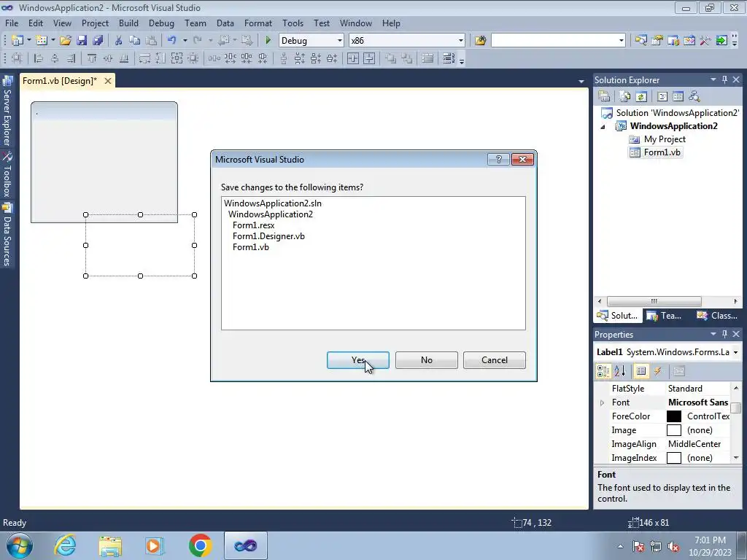Toggle Alphabetical sort in Properties panel

(619, 371)
